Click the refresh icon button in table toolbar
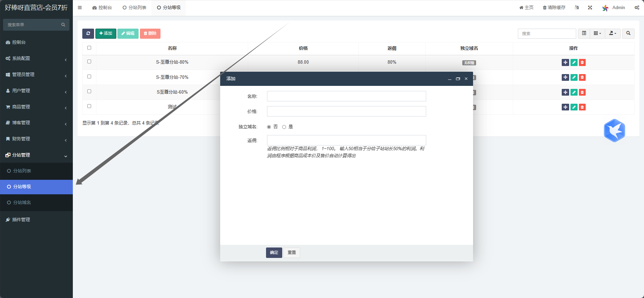The image size is (644, 298). 88,33
